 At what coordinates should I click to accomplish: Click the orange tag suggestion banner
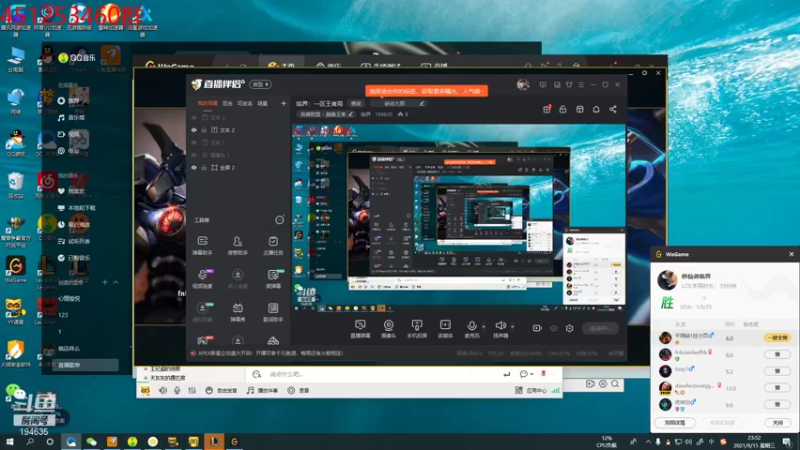tap(426, 91)
